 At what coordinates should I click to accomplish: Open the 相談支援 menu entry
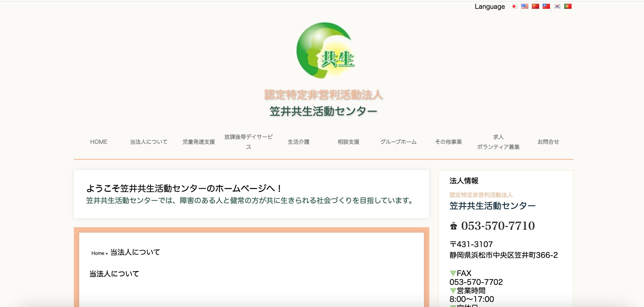pos(348,142)
